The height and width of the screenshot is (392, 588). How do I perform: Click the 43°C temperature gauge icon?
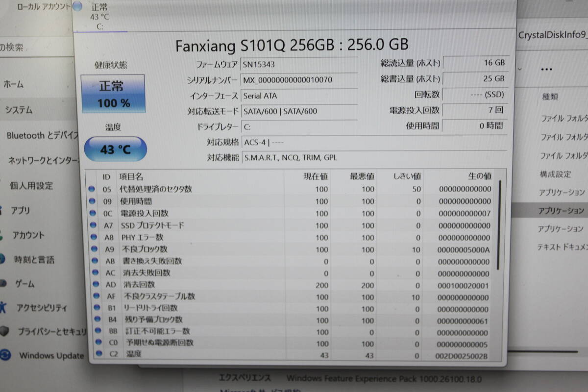point(115,149)
